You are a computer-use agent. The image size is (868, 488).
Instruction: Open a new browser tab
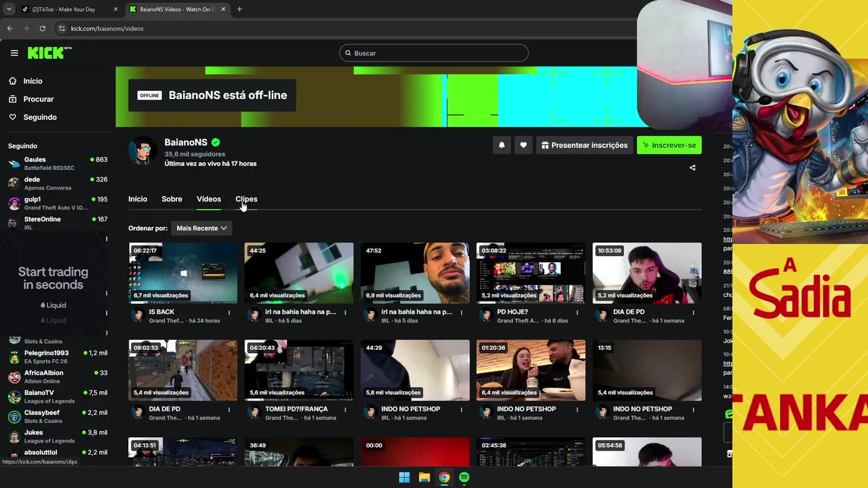239,9
